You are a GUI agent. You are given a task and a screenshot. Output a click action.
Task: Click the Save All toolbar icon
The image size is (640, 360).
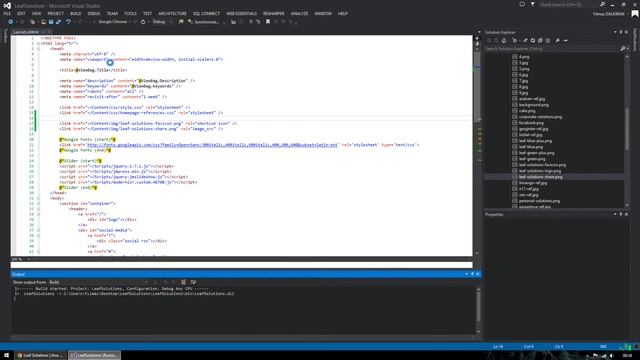pos(58,22)
